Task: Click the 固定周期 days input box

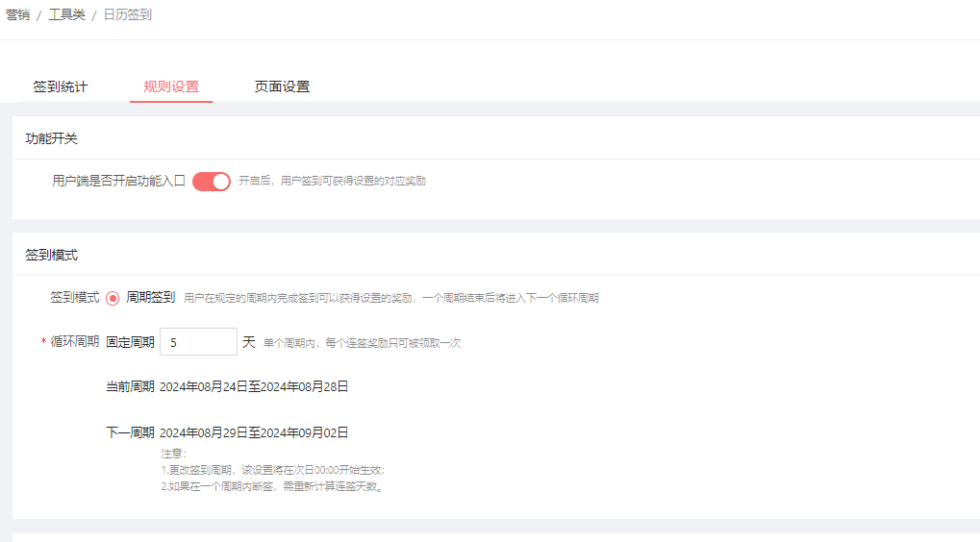Action: tap(198, 342)
